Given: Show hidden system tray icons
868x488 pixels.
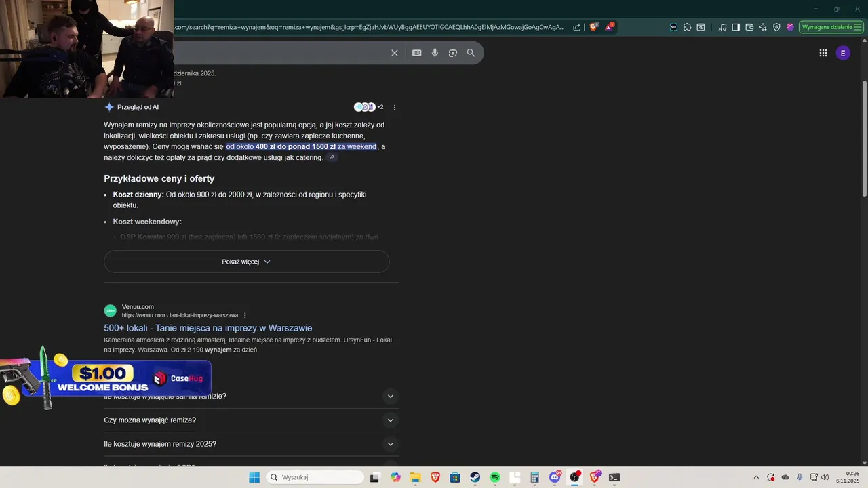Looking at the screenshot, I should pos(756,477).
